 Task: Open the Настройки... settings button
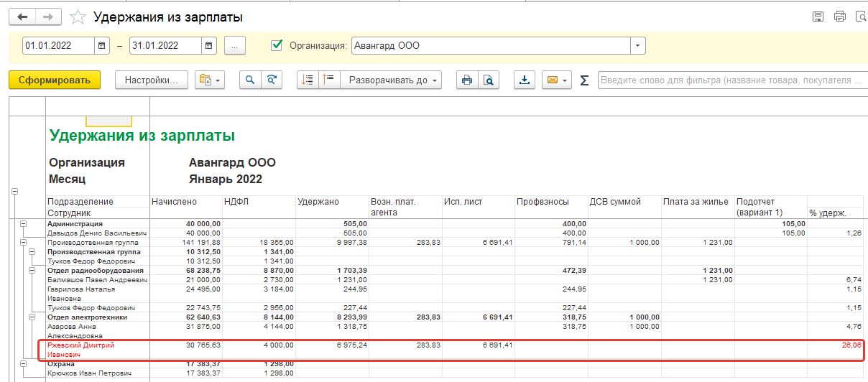tap(151, 80)
